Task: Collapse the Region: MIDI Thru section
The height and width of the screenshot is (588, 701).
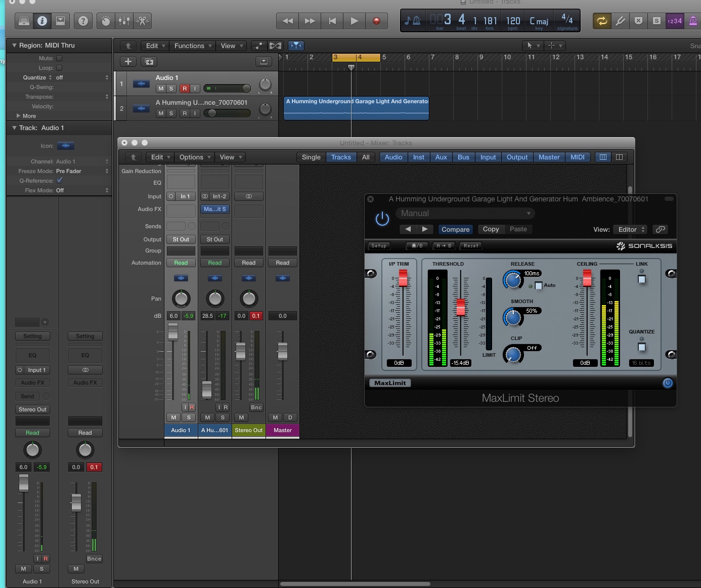Action: pyautogui.click(x=14, y=45)
